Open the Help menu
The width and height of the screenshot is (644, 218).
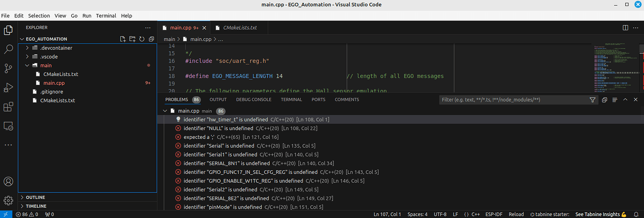(x=126, y=15)
